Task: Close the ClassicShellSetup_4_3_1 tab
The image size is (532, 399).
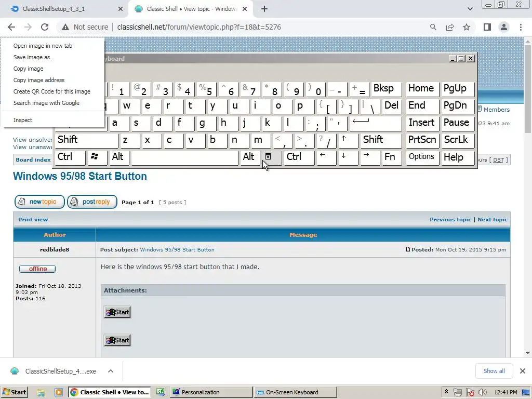Action: [x=121, y=9]
